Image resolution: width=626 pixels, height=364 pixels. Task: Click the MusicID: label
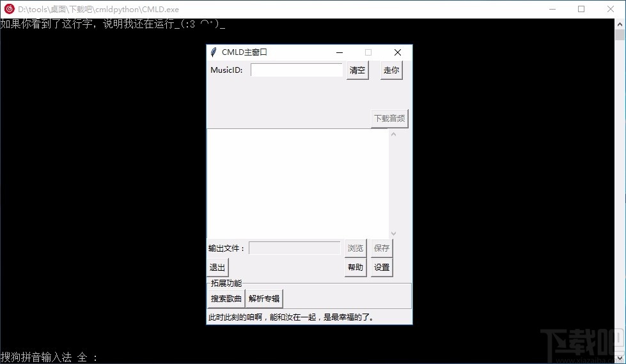(226, 70)
